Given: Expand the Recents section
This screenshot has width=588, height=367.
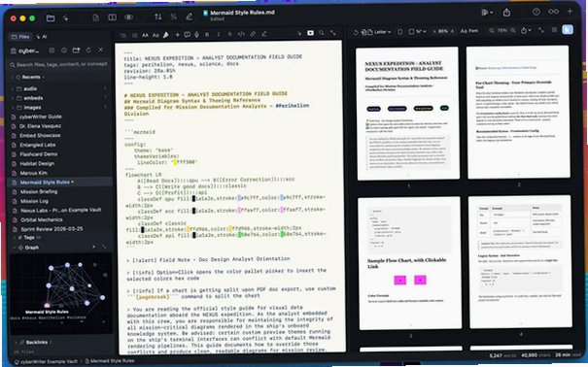Looking at the screenshot, I should pos(31,77).
